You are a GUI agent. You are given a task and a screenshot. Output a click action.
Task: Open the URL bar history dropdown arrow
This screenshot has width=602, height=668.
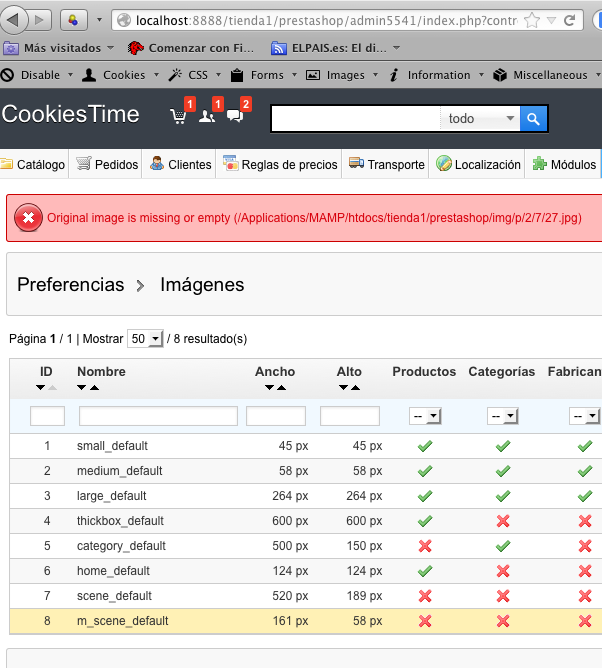tap(551, 20)
